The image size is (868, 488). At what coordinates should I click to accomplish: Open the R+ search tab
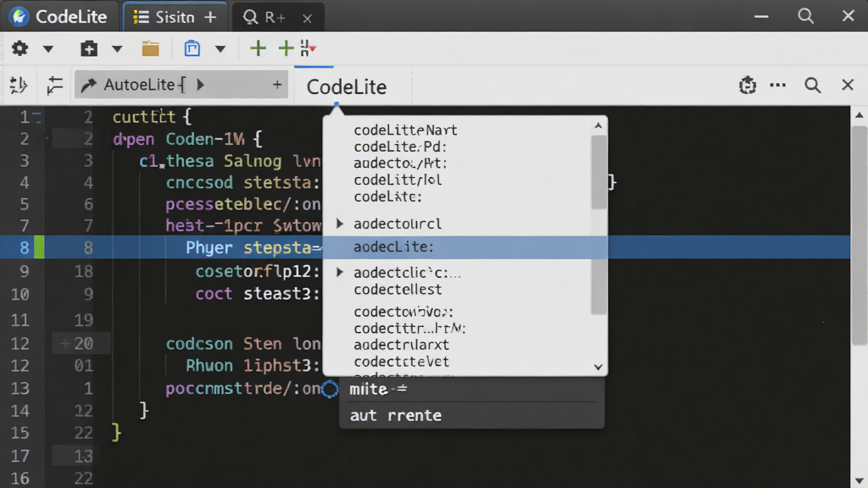264,18
